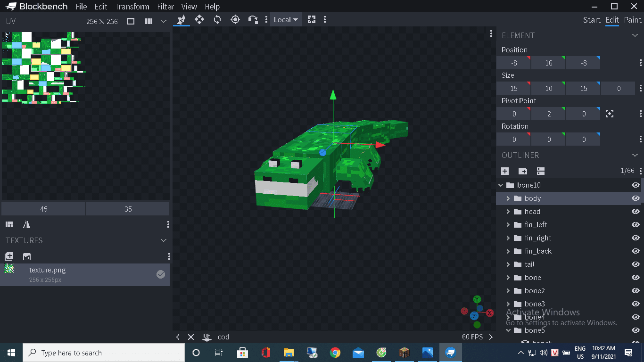Toggle visibility of fin_left group
644x362 pixels.
pos(636,225)
